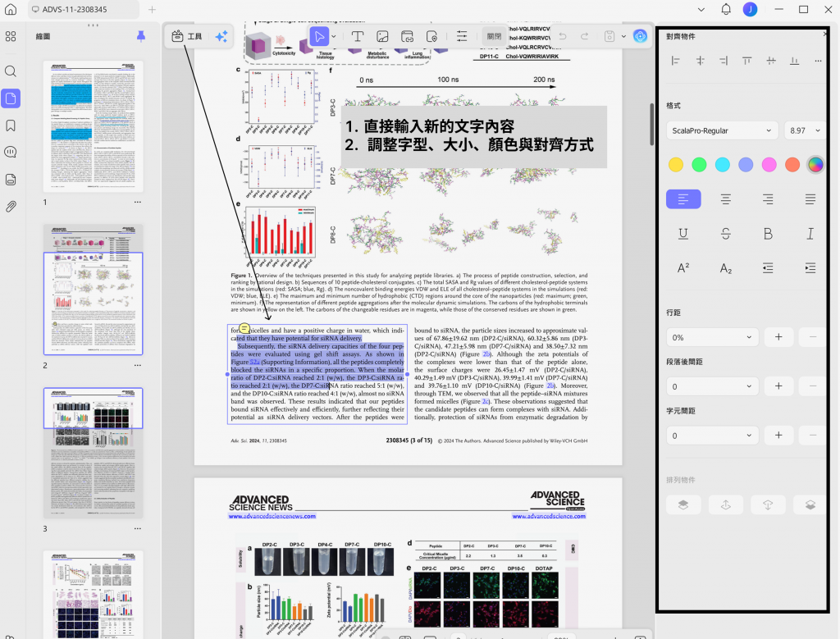Open the 行距 line spacing 0% dropdown
840x639 pixels.
click(712, 337)
